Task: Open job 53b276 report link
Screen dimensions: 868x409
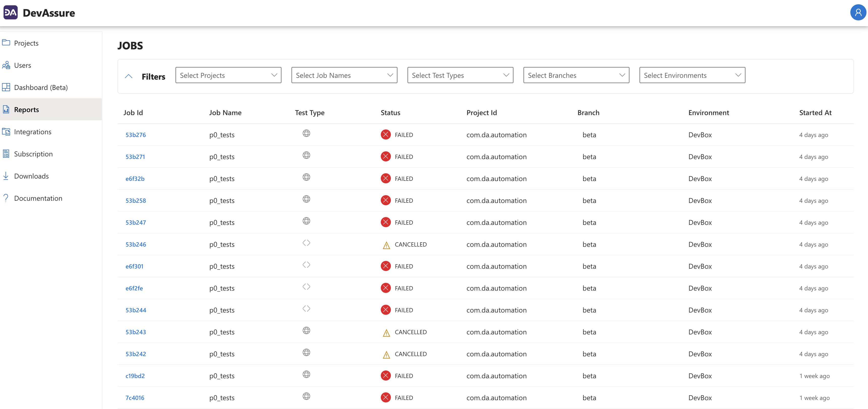Action: click(135, 135)
